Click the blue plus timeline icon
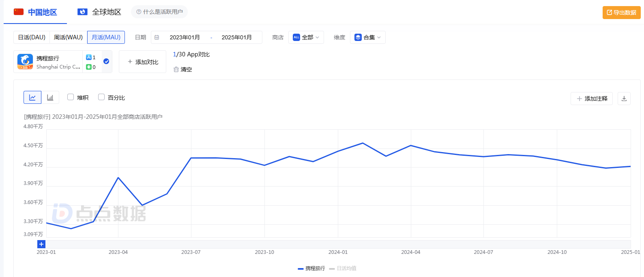 click(x=41, y=244)
